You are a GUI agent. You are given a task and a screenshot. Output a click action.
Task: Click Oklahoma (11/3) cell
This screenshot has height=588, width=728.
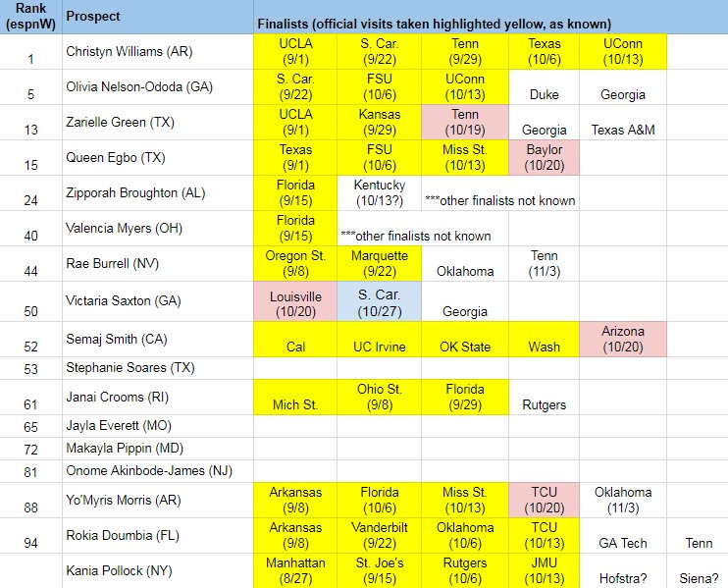point(623,501)
